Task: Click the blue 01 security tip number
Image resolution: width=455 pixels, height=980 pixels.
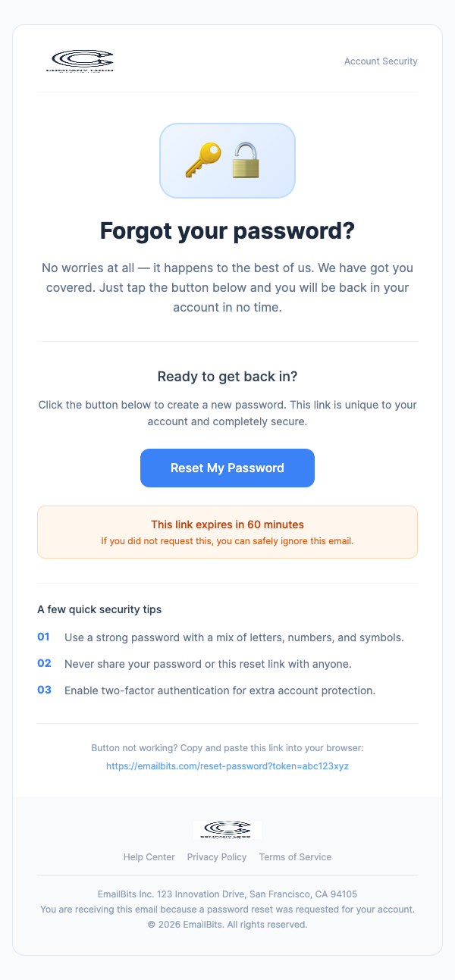Action: point(44,637)
